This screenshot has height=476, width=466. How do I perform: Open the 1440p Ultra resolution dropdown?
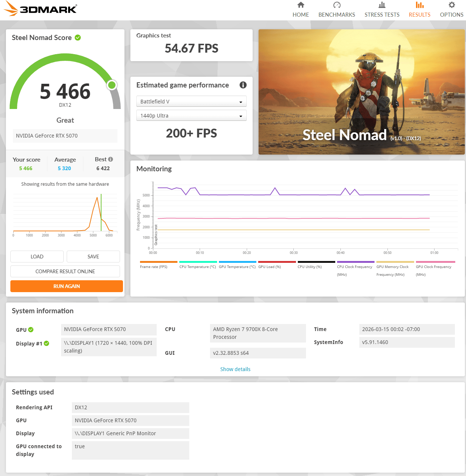coord(192,116)
